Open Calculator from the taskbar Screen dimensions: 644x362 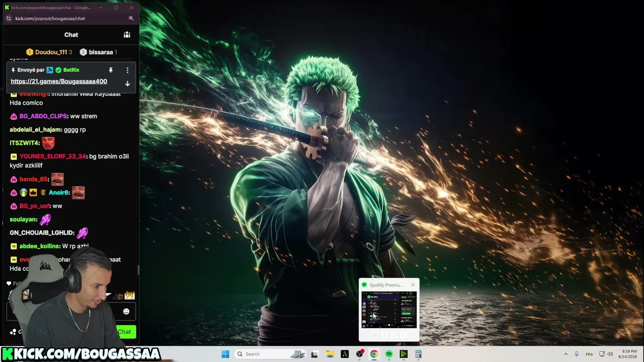pos(418,354)
